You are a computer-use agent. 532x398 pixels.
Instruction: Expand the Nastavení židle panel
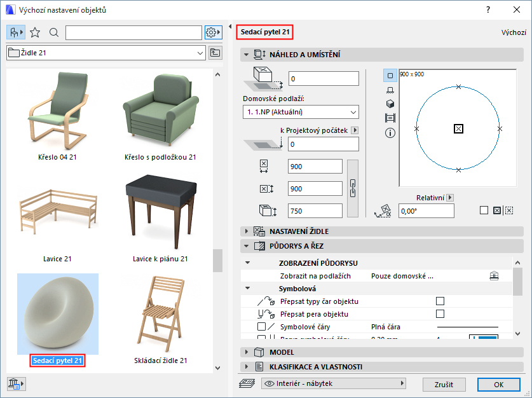point(247,231)
